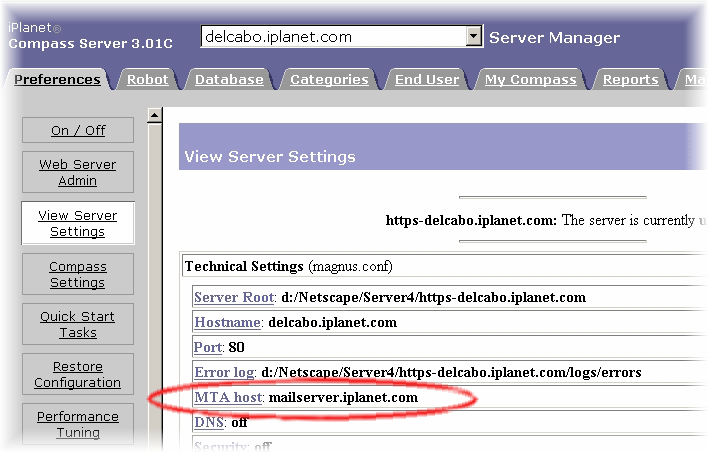Open Performance Tuning in sidebar

(x=78, y=424)
